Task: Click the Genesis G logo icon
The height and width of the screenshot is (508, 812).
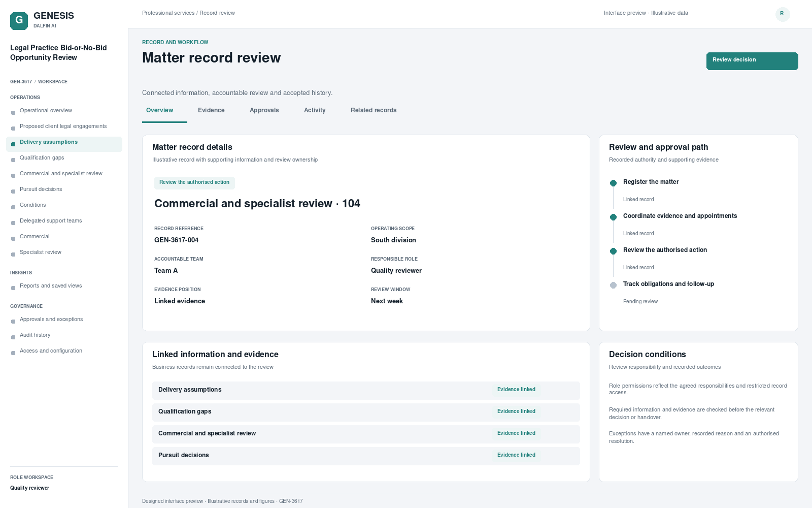Action: pyautogui.click(x=19, y=21)
